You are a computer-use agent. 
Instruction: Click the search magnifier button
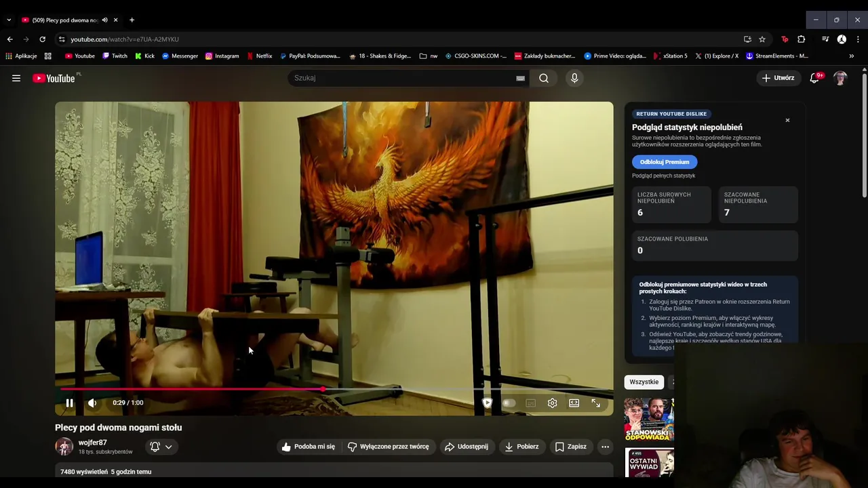(x=544, y=78)
